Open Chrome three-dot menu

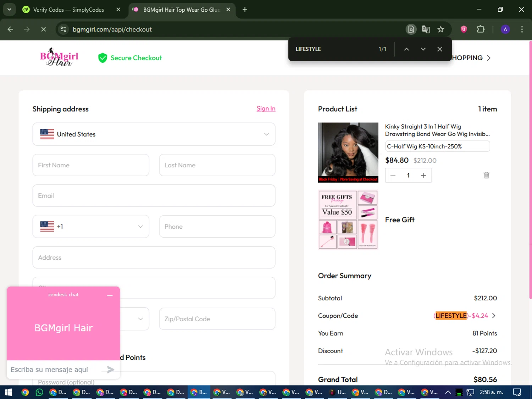pos(522,29)
